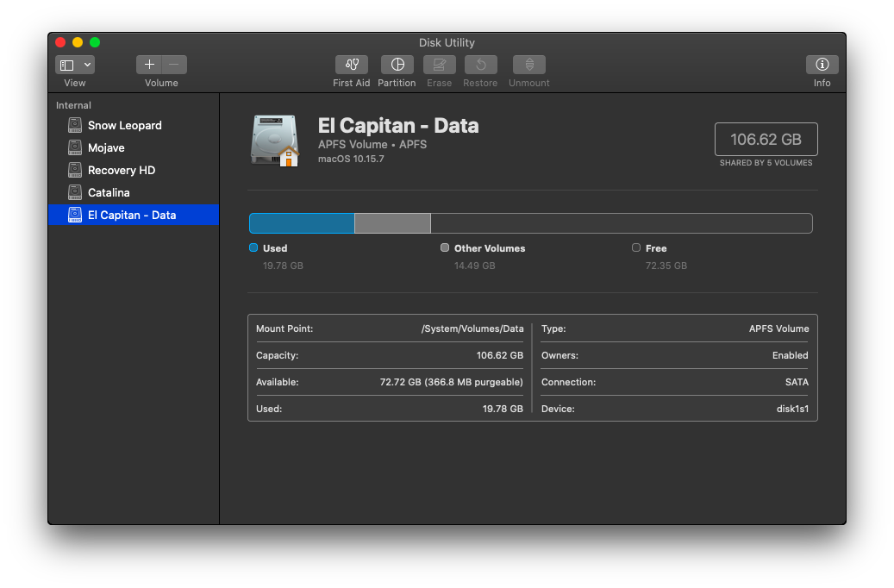894x588 pixels.
Task: Select El Capitan - Data in sidebar
Action: pyautogui.click(x=134, y=215)
